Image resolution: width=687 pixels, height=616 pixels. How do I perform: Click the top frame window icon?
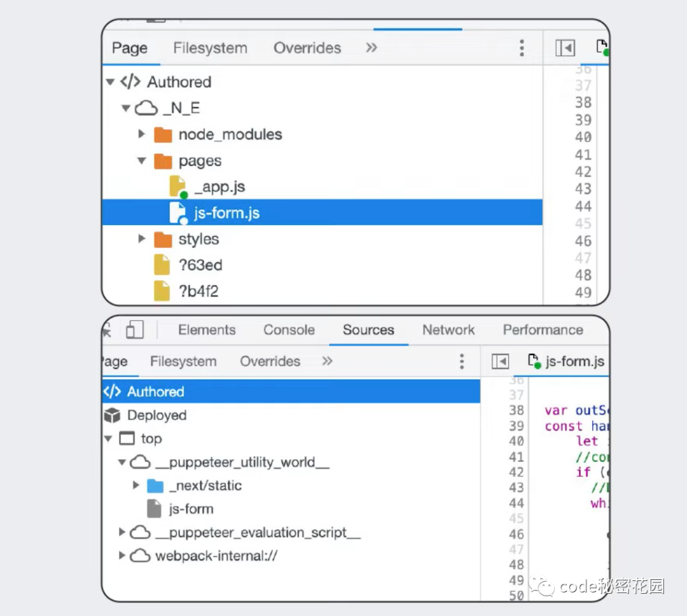127,438
